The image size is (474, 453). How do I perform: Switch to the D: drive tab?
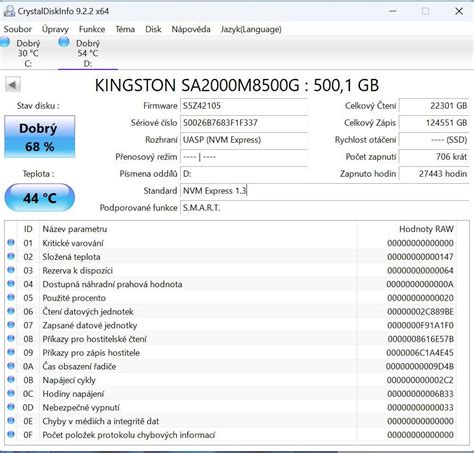pos(88,53)
